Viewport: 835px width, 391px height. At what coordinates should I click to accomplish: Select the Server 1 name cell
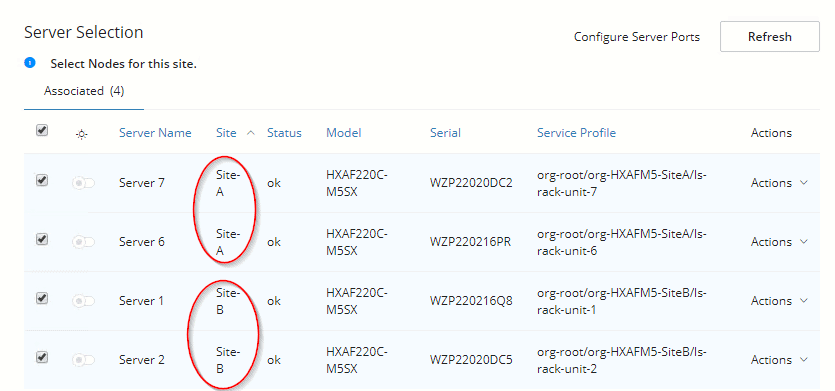(x=141, y=301)
